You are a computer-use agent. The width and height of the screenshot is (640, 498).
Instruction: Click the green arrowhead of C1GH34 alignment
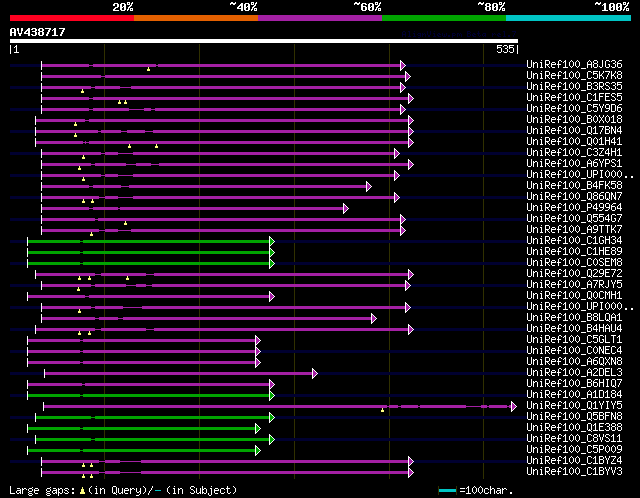[x=272, y=242]
